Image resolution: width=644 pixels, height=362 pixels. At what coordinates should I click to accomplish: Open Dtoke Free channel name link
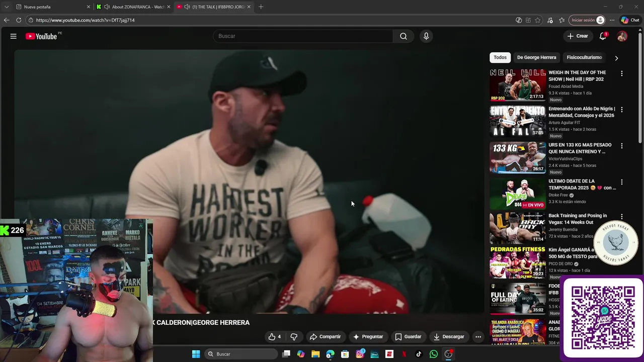558,195
